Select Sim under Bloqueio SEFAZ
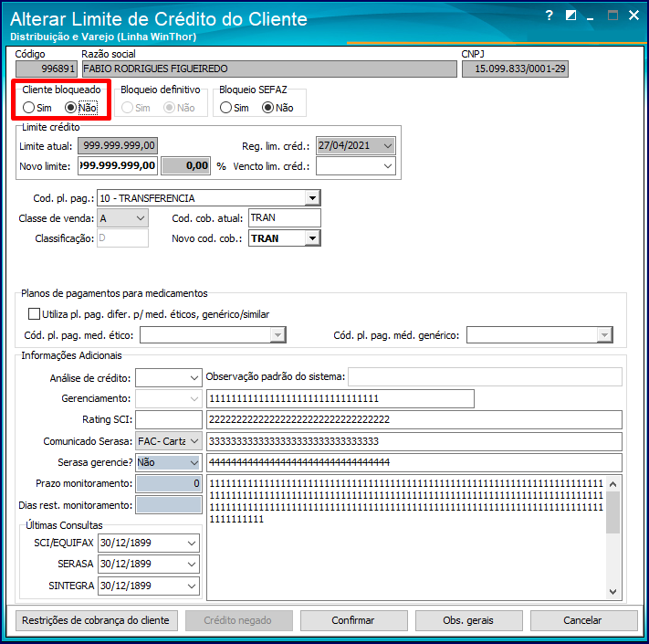 pyautogui.click(x=225, y=108)
